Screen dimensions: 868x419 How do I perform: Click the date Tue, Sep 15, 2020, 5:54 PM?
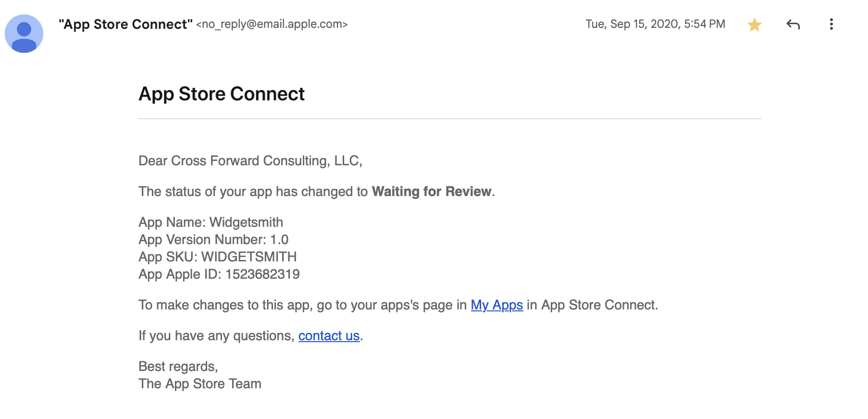click(x=655, y=25)
